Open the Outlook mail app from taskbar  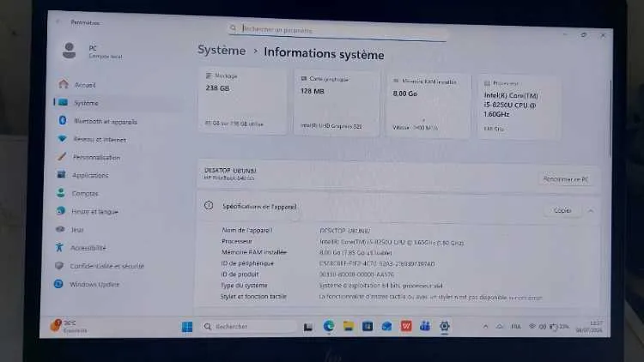tap(386, 326)
